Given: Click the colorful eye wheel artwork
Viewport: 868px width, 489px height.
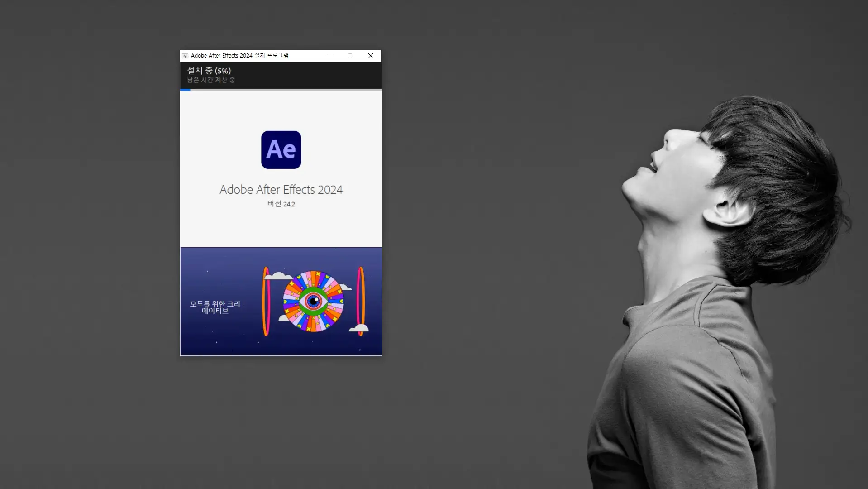Looking at the screenshot, I should tap(313, 301).
